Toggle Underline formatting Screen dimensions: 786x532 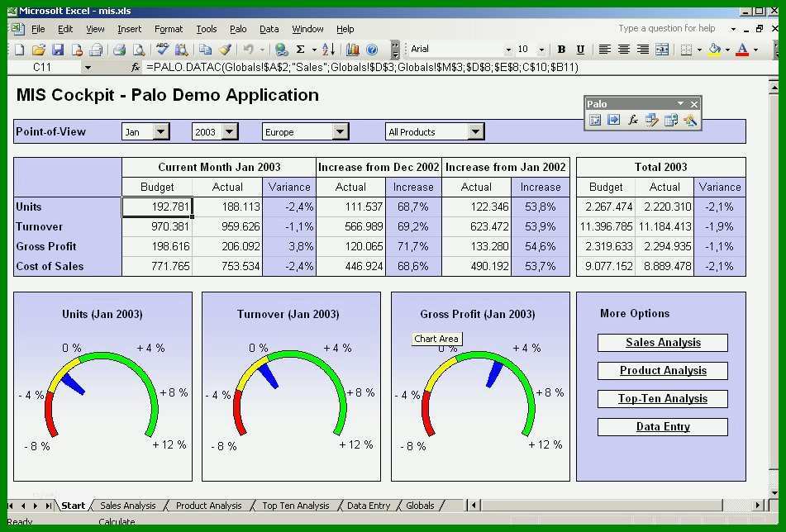[580, 49]
